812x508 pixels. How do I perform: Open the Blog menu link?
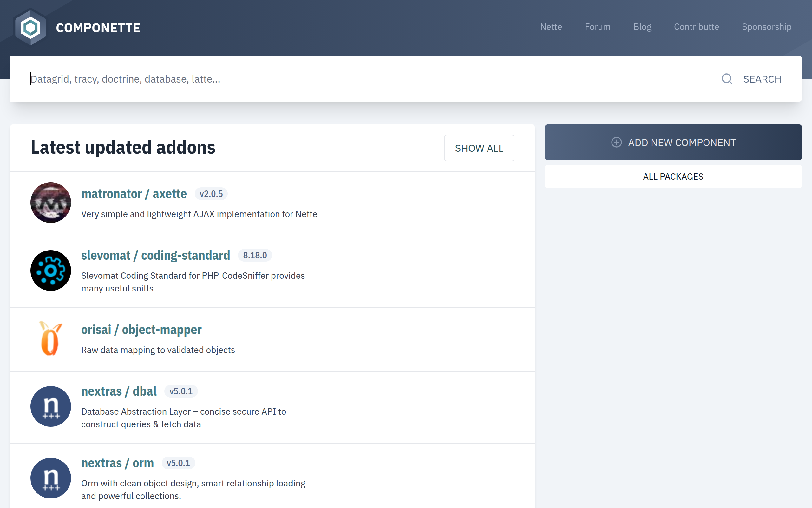coord(642,27)
